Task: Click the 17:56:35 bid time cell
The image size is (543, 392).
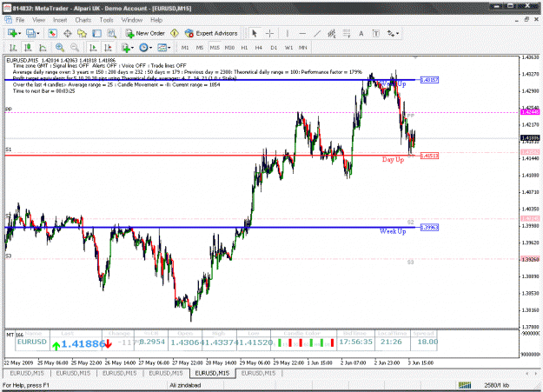Action: pyautogui.click(x=355, y=342)
